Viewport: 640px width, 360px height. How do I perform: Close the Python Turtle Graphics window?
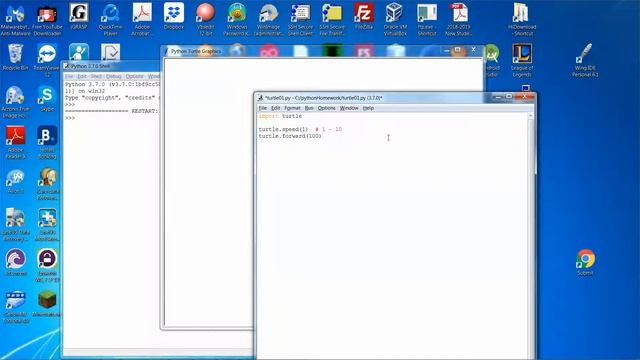coord(473,50)
